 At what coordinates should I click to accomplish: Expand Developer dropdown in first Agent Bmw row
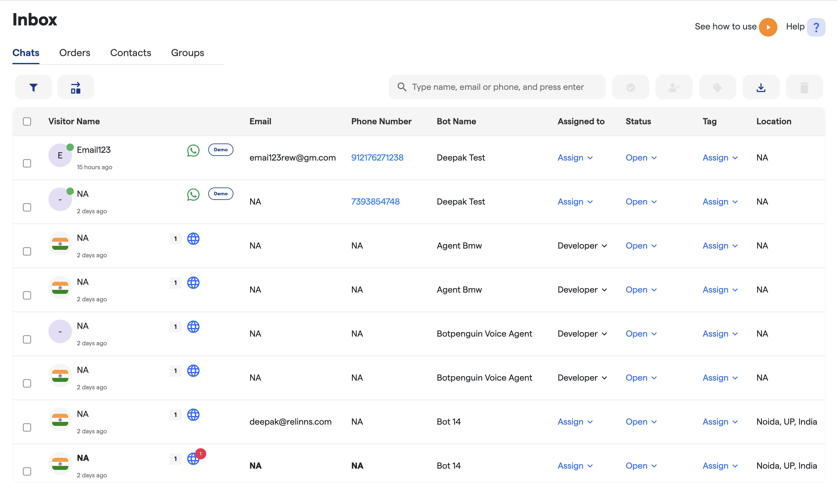tap(582, 245)
